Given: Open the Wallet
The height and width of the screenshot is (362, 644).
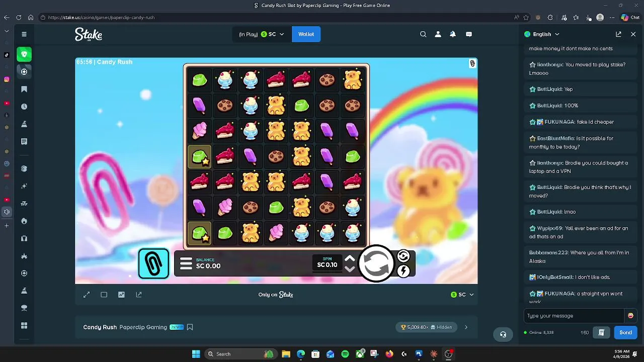Looking at the screenshot, I should [306, 34].
